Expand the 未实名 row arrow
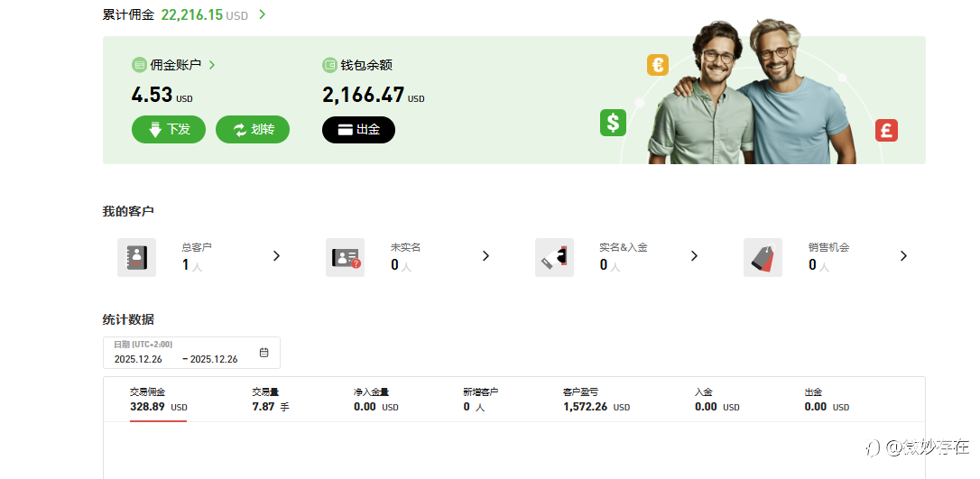 point(485,256)
